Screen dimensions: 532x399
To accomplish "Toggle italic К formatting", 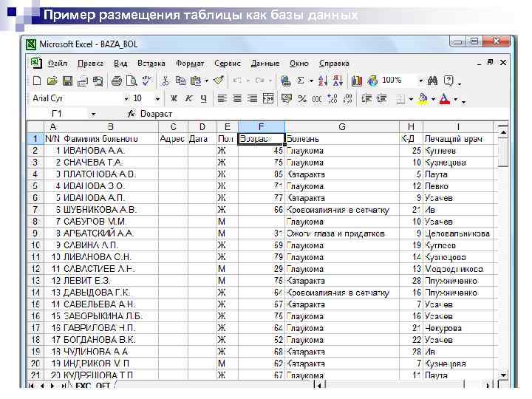I will pos(188,98).
